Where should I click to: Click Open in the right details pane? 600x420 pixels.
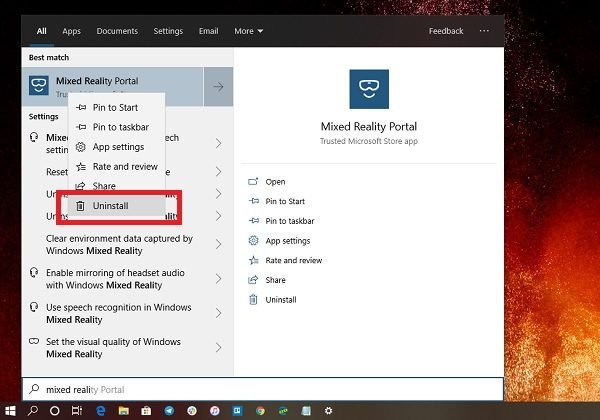point(275,182)
